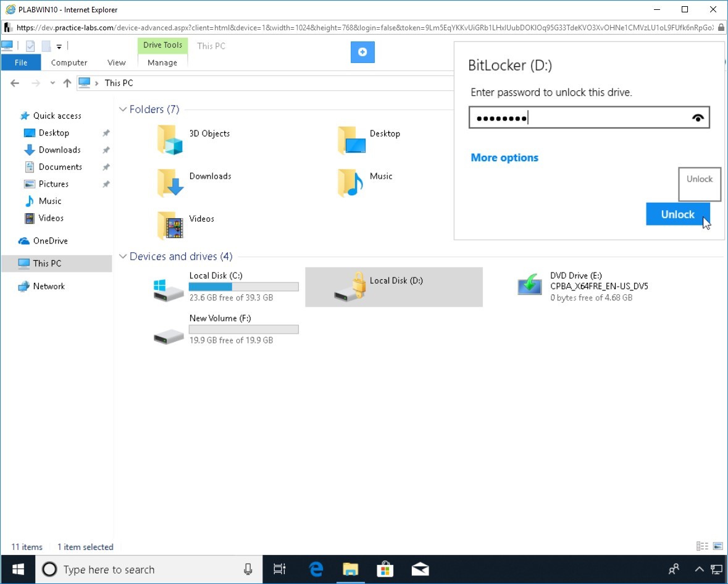Screen dimensions: 728x584
Task: Collapse Devices and drives (4) group
Action: pos(123,256)
